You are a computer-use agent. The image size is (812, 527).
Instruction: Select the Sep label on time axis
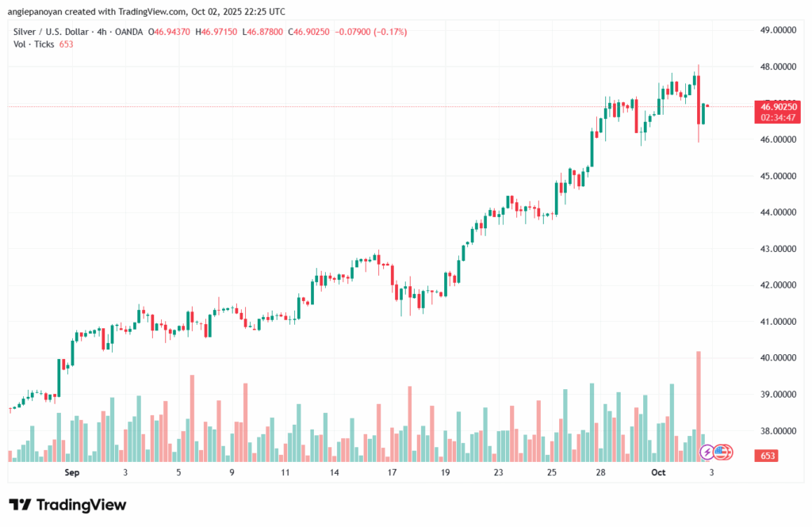click(72, 472)
